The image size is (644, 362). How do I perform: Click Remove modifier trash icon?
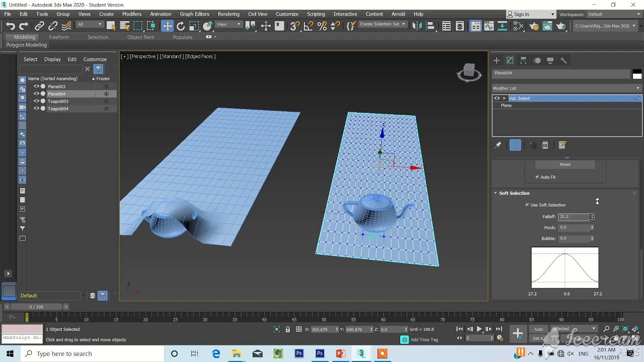pyautogui.click(x=545, y=145)
